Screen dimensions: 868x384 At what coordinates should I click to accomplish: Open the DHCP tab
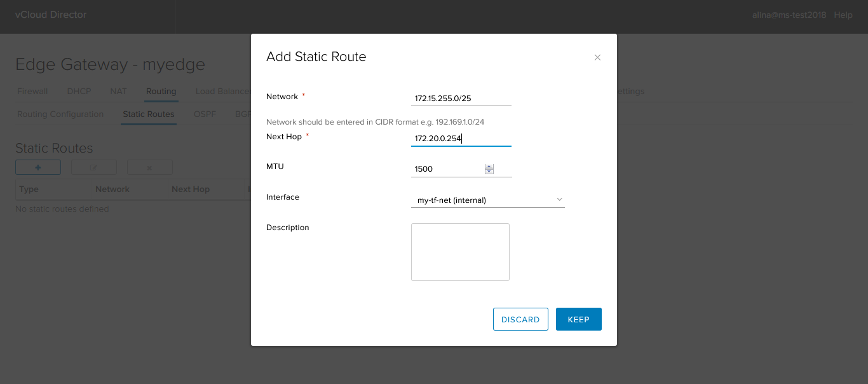click(79, 92)
